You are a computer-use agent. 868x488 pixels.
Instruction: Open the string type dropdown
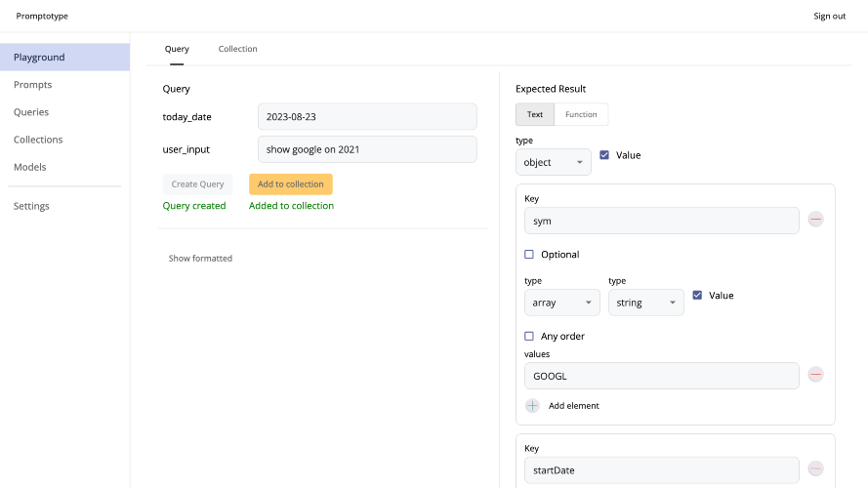coord(646,303)
